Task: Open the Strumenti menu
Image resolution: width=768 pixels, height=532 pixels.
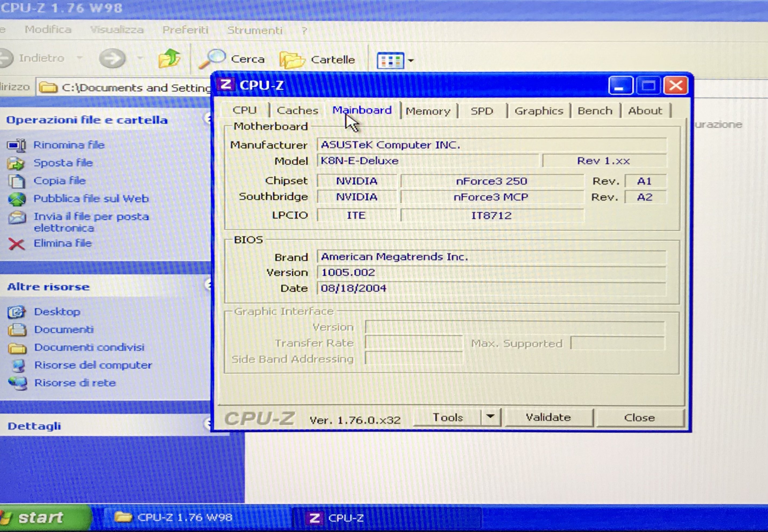Action: [255, 31]
